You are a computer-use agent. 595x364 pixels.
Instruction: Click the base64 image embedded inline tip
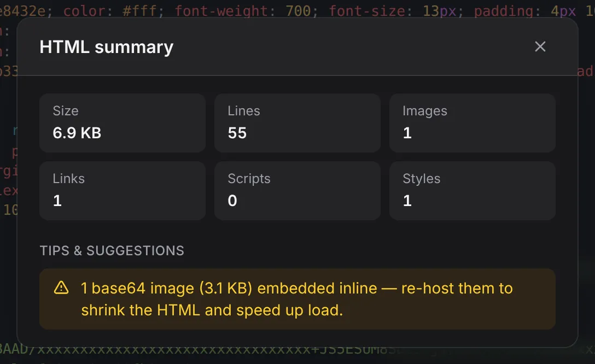[297, 299]
